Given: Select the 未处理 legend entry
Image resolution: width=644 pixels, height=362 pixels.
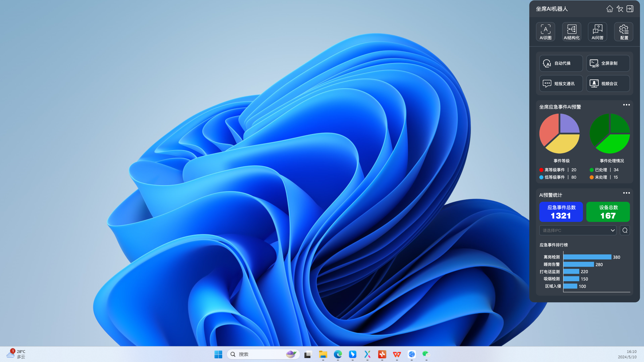Looking at the screenshot, I should coord(604,177).
